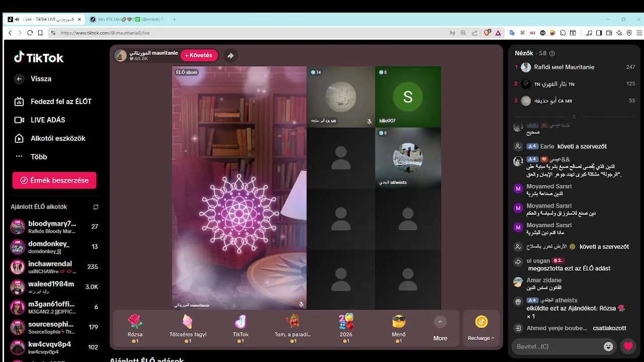Open the emoji picker in chat
The width and height of the screenshot is (644, 362).
click(608, 346)
